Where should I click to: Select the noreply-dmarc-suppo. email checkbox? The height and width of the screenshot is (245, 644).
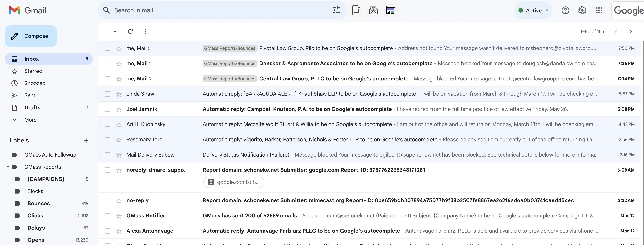tap(107, 170)
